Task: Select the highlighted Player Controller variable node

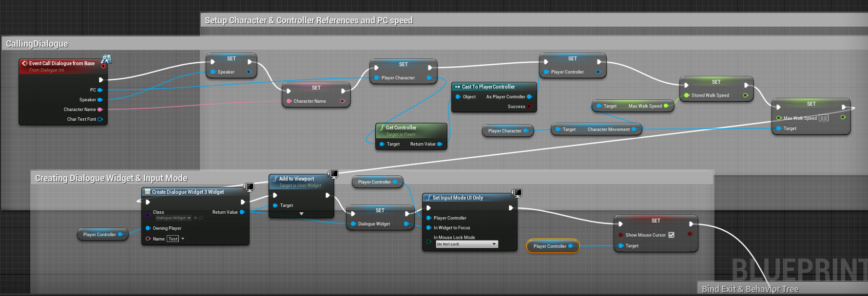Action: click(553, 246)
